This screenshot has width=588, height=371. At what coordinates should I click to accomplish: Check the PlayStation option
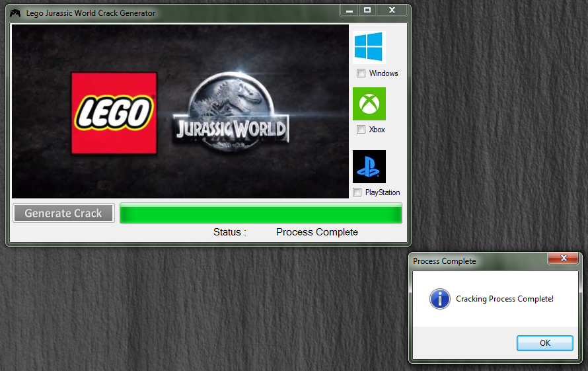tap(357, 192)
